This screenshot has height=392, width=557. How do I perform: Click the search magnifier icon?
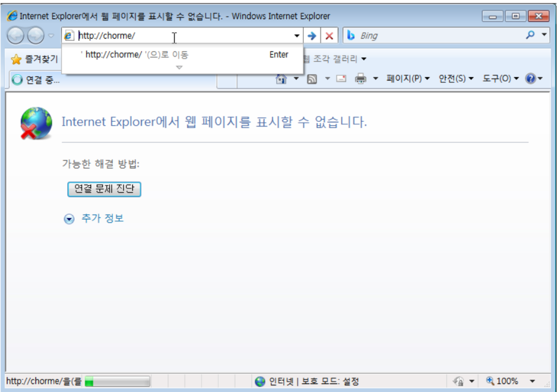tap(530, 35)
